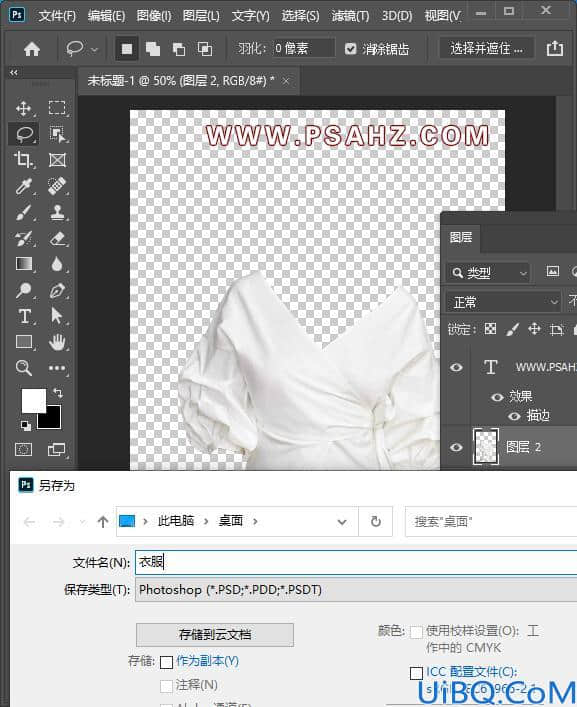The width and height of the screenshot is (577, 707).
Task: Toggle the anti-alias (消除锯齿) checkbox
Action: tap(350, 49)
